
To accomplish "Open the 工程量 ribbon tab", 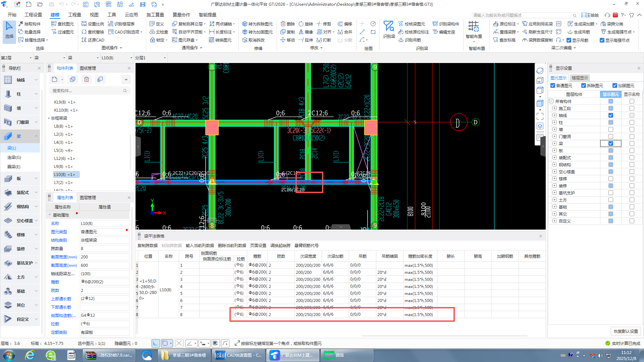I will (x=74, y=15).
